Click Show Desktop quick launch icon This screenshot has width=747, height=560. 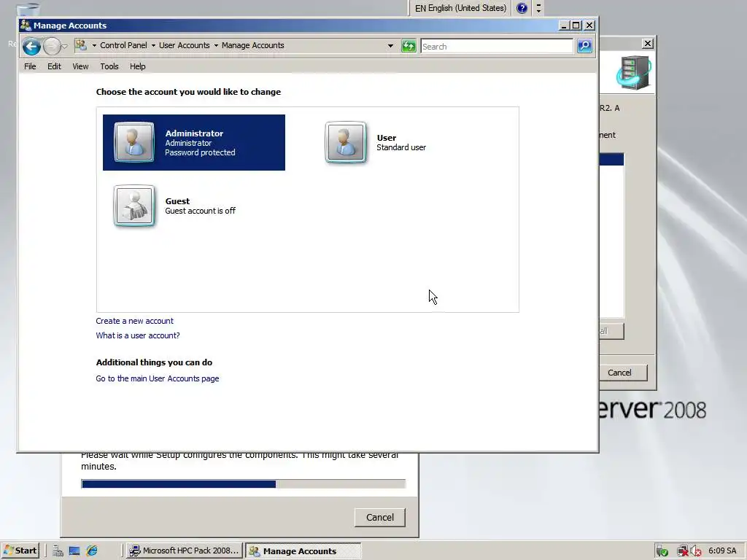tap(74, 551)
